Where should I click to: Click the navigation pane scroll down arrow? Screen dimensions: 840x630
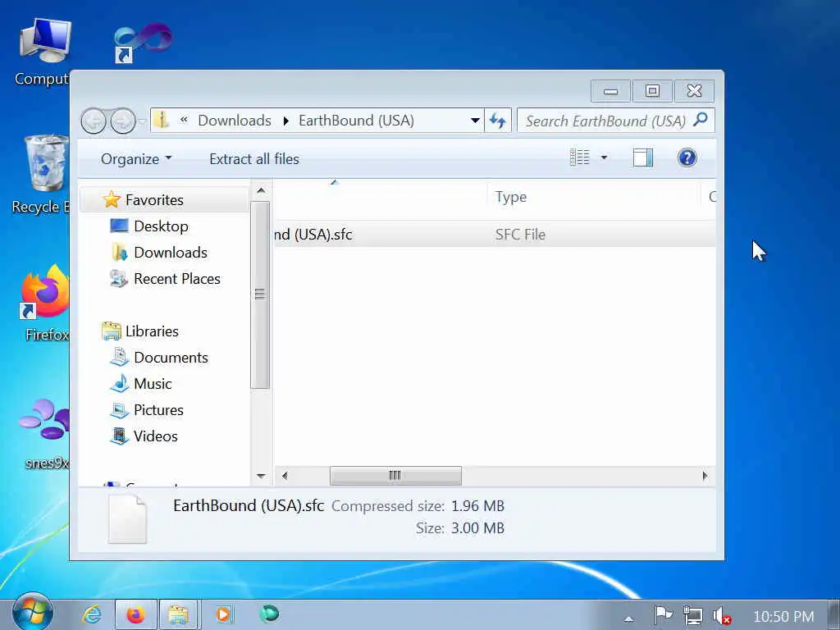tap(260, 476)
